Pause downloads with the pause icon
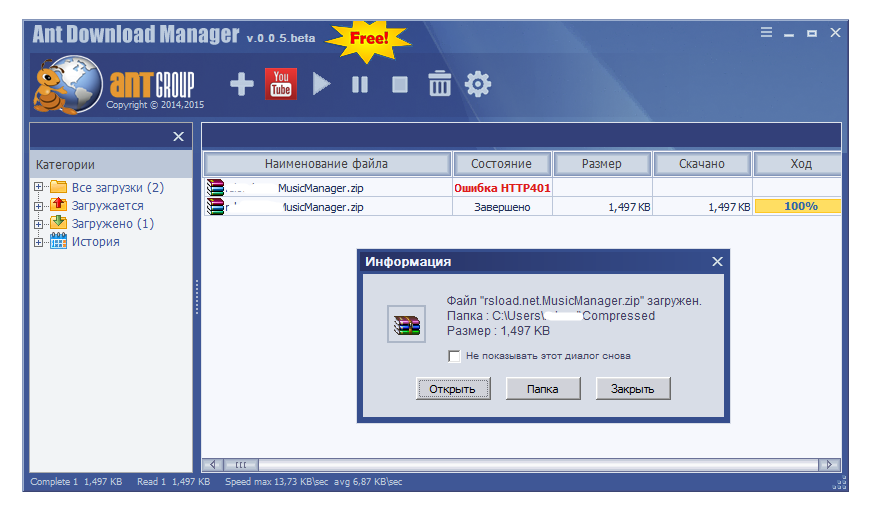The height and width of the screenshot is (513, 871). click(360, 84)
